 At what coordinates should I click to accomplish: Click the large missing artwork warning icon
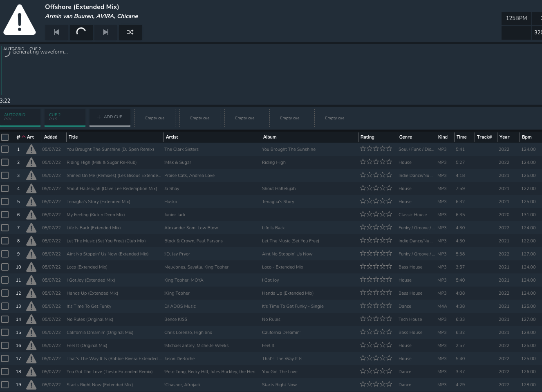click(20, 20)
